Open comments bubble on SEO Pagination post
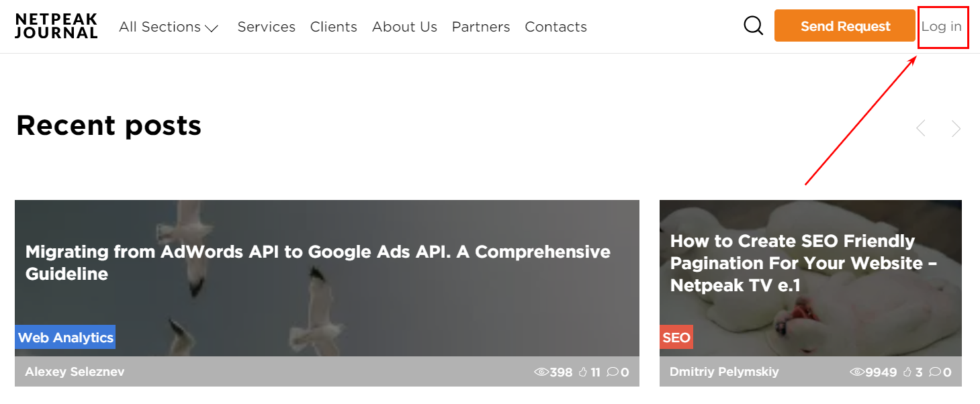Screen dimensions: 980x404 coord(934,372)
